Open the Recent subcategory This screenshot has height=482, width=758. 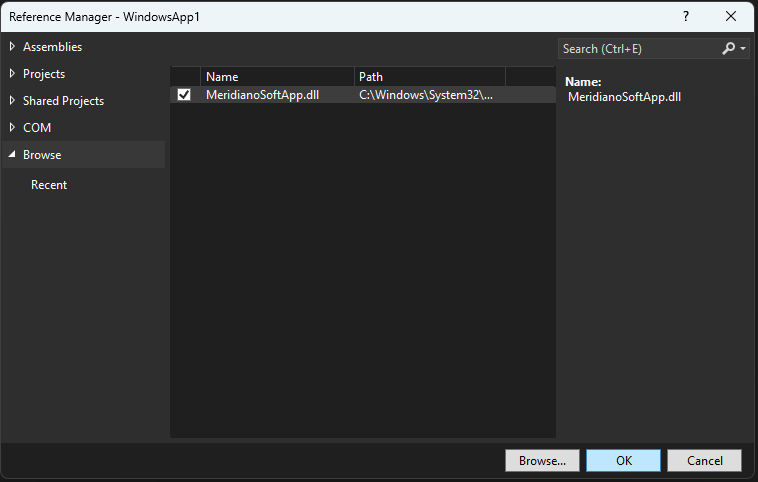pos(49,185)
